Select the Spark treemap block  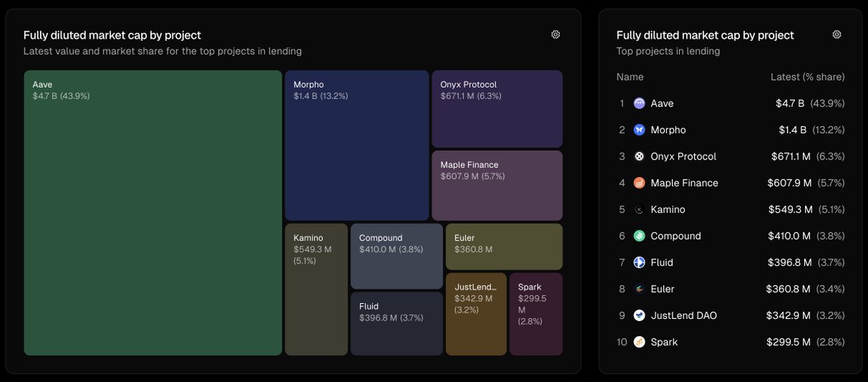(536, 314)
